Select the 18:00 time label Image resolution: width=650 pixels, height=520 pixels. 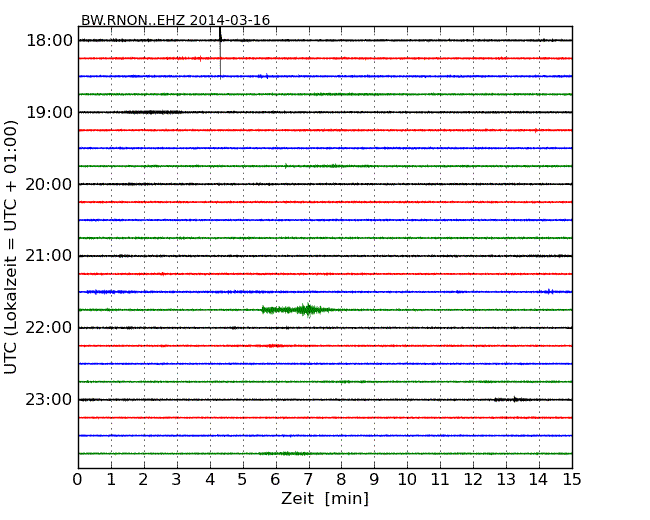pyautogui.click(x=50, y=41)
